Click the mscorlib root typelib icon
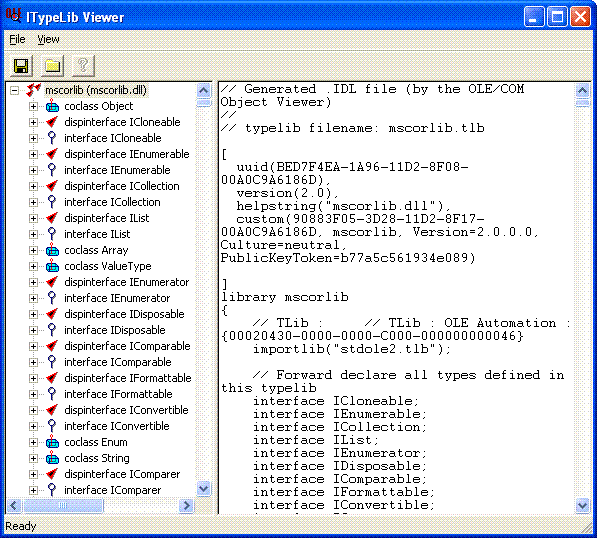The image size is (597, 538). click(34, 90)
